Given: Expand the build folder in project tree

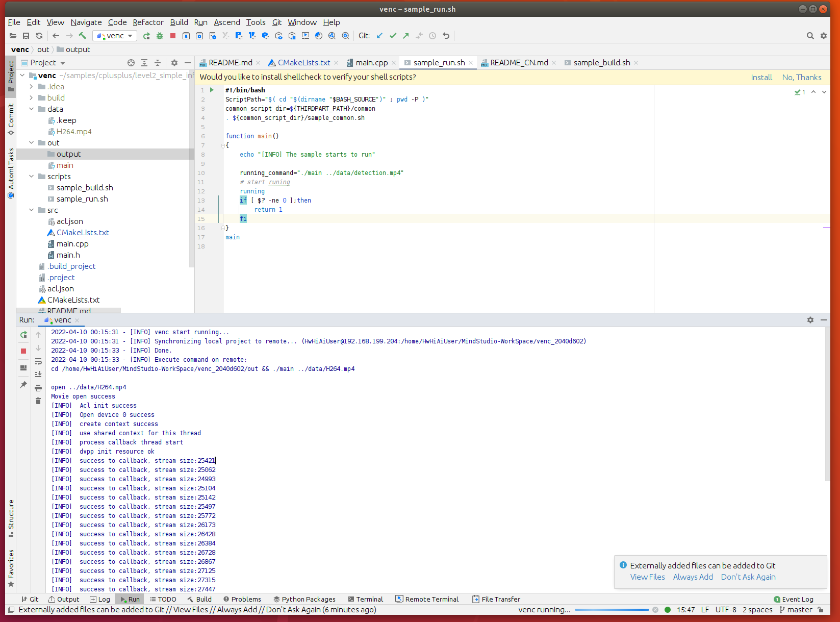Looking at the screenshot, I should point(32,98).
